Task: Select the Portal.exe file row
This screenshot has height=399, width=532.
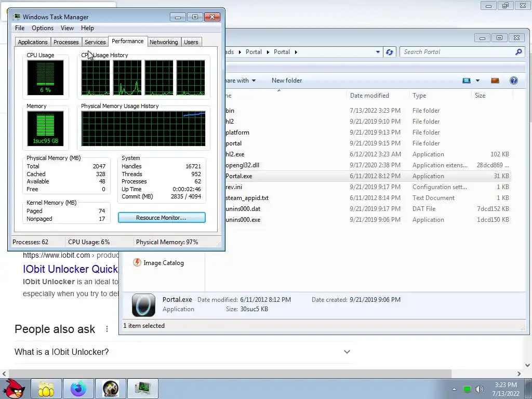Action: click(x=367, y=176)
